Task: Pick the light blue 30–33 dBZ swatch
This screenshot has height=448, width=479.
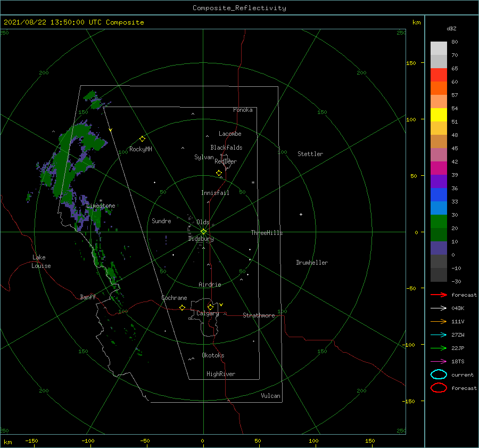Action: point(439,208)
